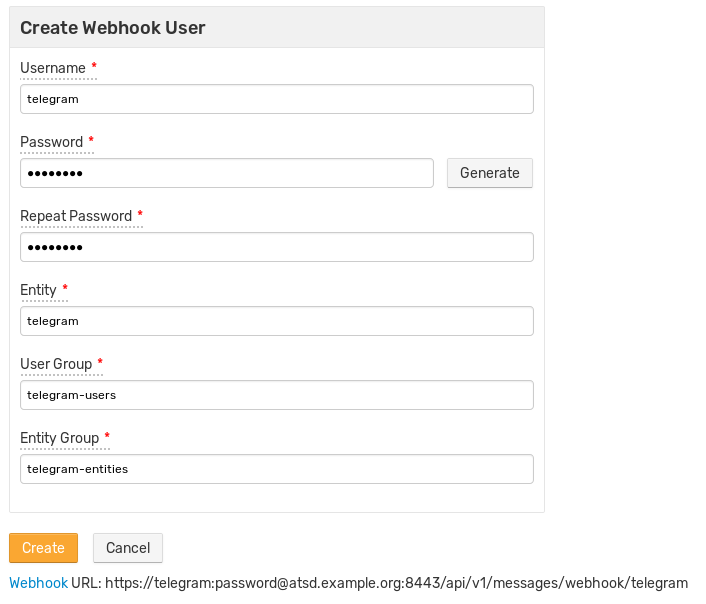
Task: Click the Username label tooltip
Action: pos(53,68)
